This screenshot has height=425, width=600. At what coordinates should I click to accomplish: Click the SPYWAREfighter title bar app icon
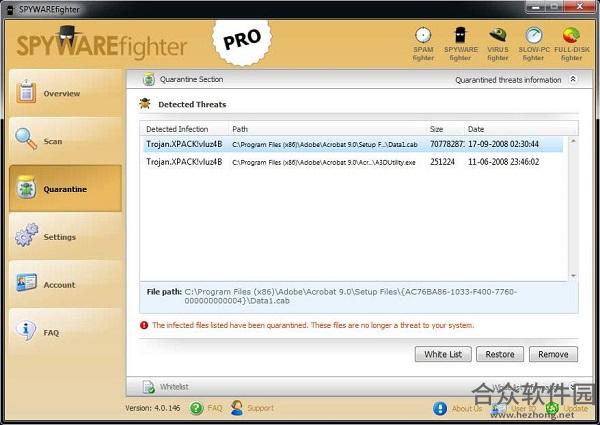pos(10,9)
